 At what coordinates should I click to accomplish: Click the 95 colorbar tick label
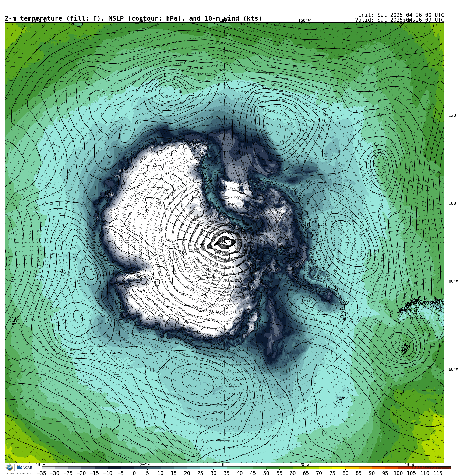pyautogui.click(x=385, y=473)
